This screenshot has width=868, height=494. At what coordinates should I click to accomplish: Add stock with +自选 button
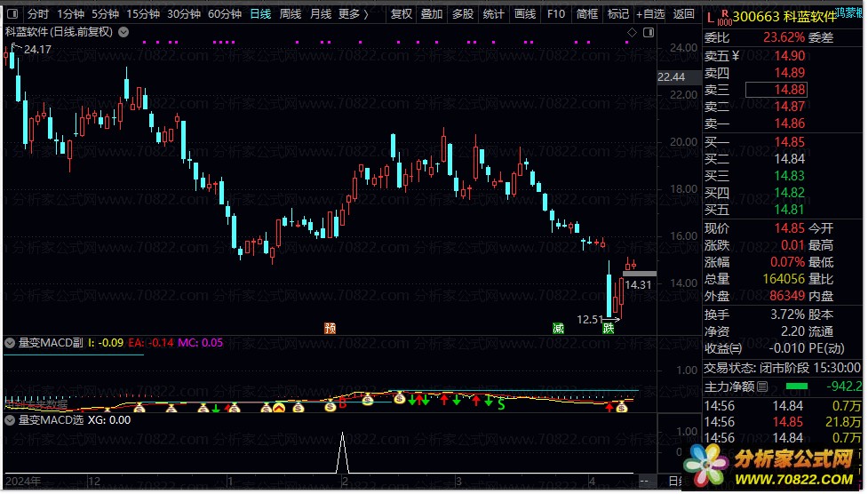[650, 14]
